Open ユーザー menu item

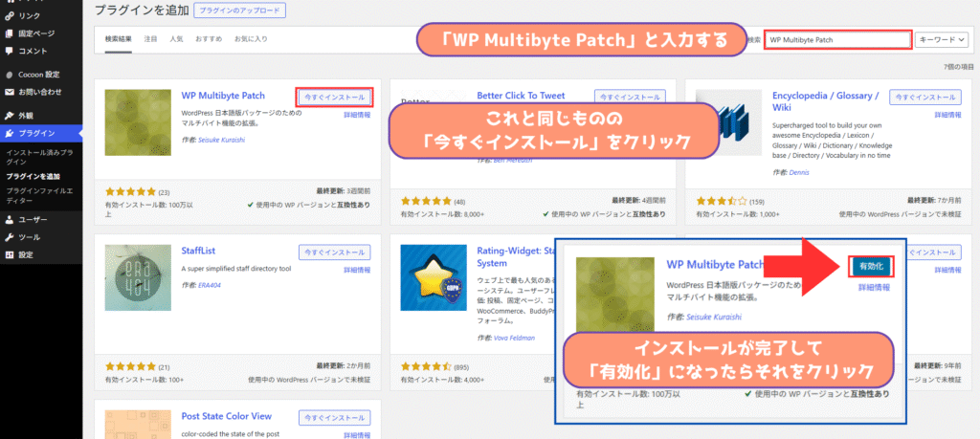click(x=33, y=220)
